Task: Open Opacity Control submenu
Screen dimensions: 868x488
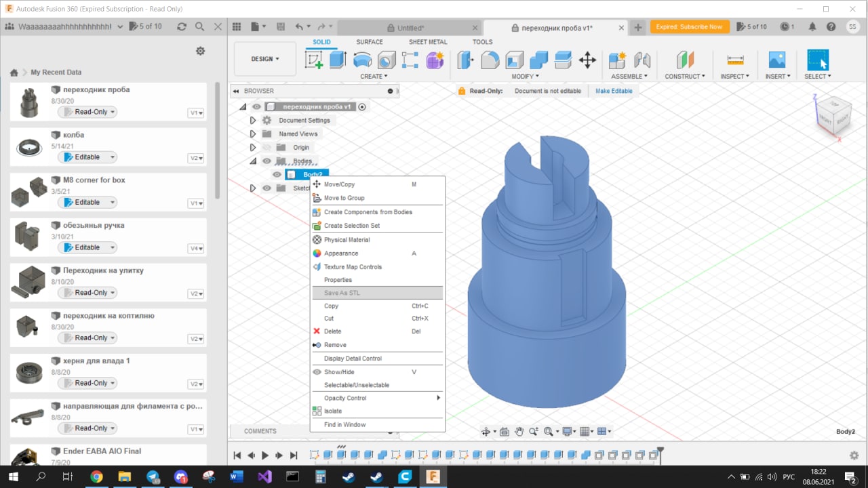Action: pos(377,398)
